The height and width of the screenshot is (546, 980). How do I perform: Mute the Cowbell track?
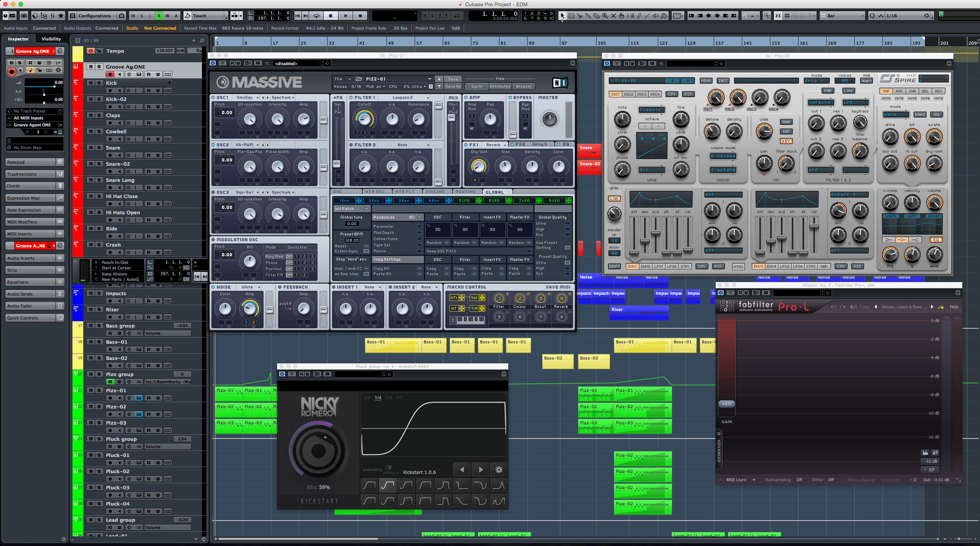[x=91, y=131]
